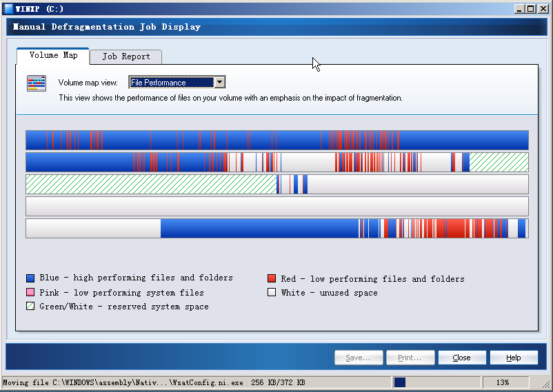Click the green/white hatched reserved space swatch
The image size is (553, 392).
coord(30,306)
